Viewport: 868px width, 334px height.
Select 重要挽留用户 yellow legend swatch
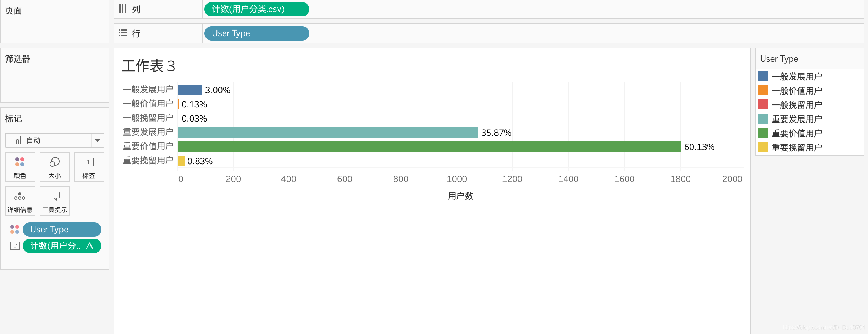coord(763,147)
